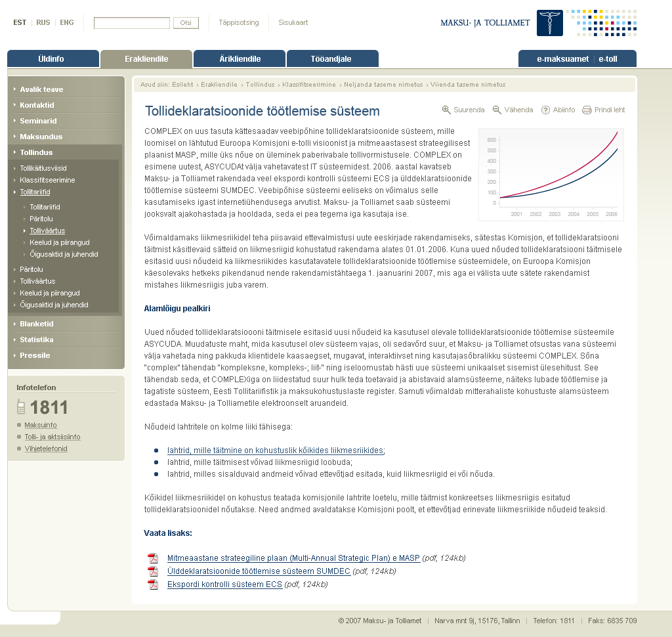Open the PDF icon beside Mitmeaastane strateegiline plaan
This screenshot has width=672, height=637.
(x=153, y=558)
